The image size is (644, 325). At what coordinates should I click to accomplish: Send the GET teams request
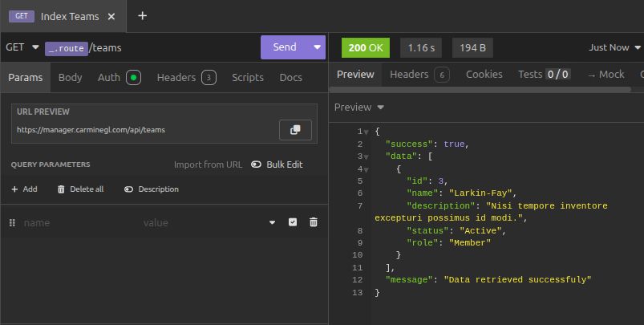click(285, 47)
